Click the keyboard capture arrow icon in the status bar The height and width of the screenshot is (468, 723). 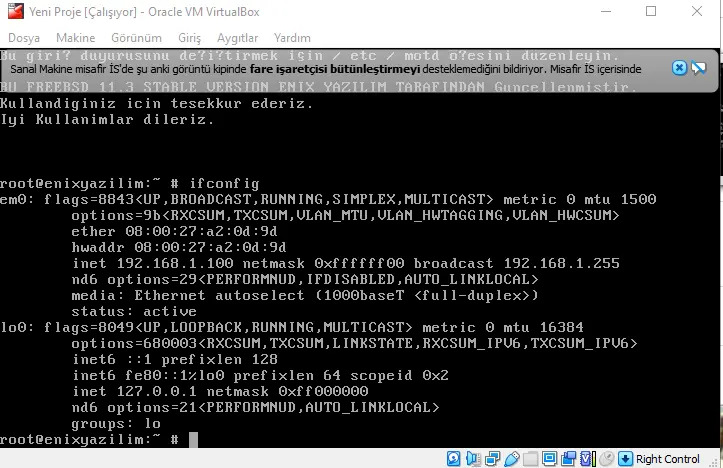pos(625,458)
